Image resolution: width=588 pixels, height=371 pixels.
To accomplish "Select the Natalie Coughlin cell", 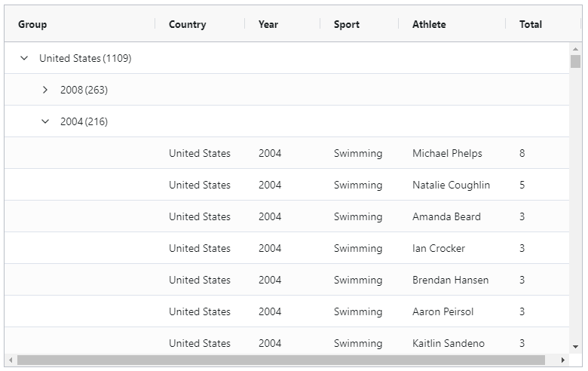I will coord(451,185).
